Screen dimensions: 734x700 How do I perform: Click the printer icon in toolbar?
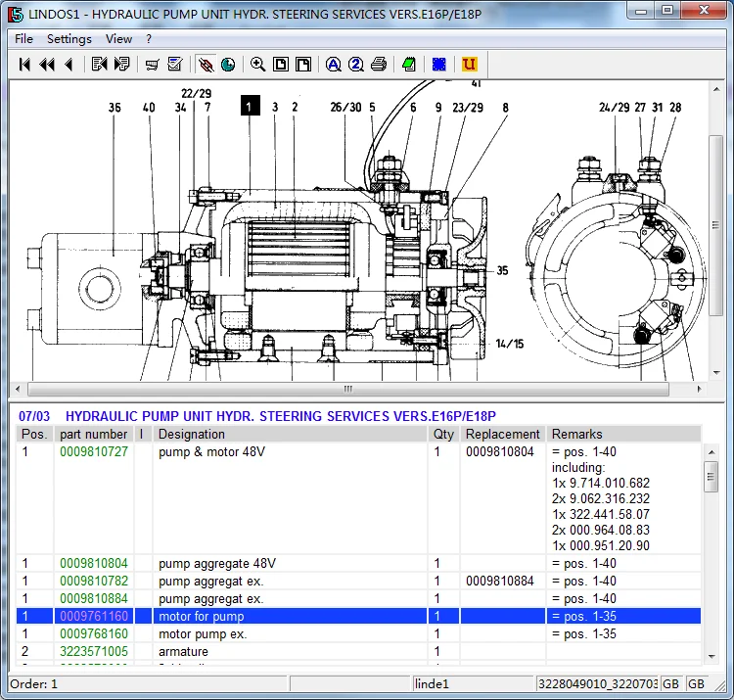(379, 65)
